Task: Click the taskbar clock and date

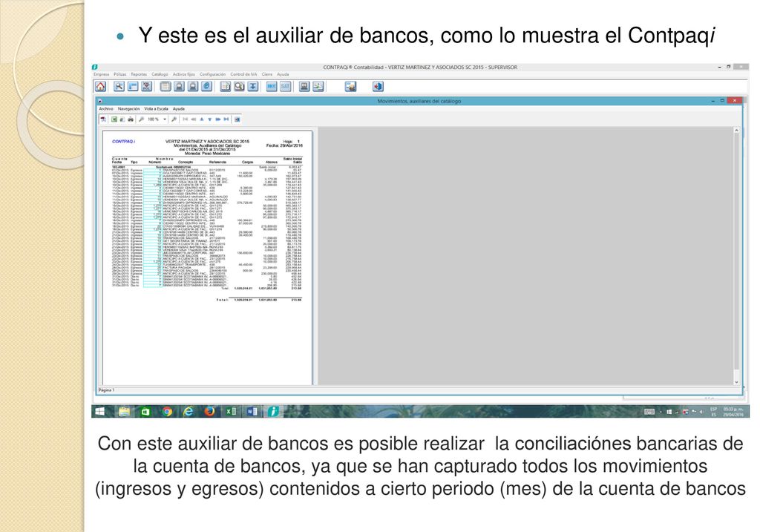Action: tap(733, 412)
